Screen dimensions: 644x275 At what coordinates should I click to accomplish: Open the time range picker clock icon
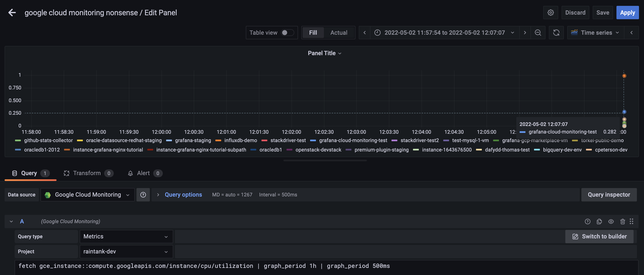click(377, 33)
